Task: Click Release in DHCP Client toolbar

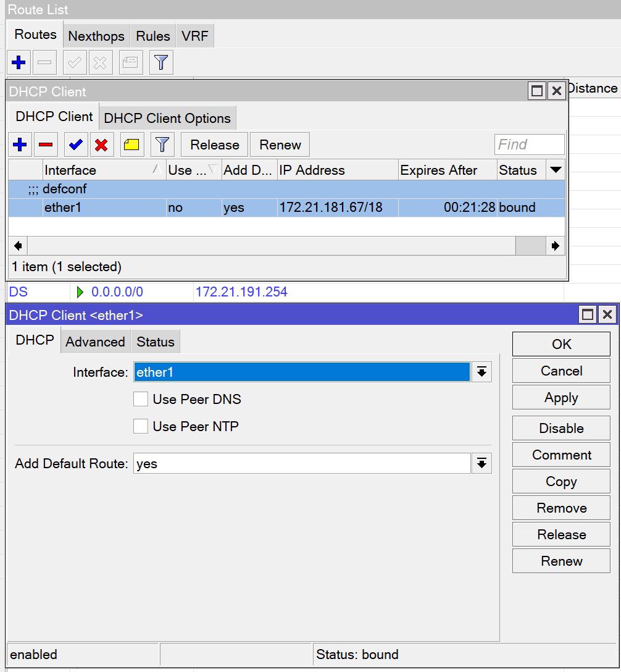Action: click(215, 145)
